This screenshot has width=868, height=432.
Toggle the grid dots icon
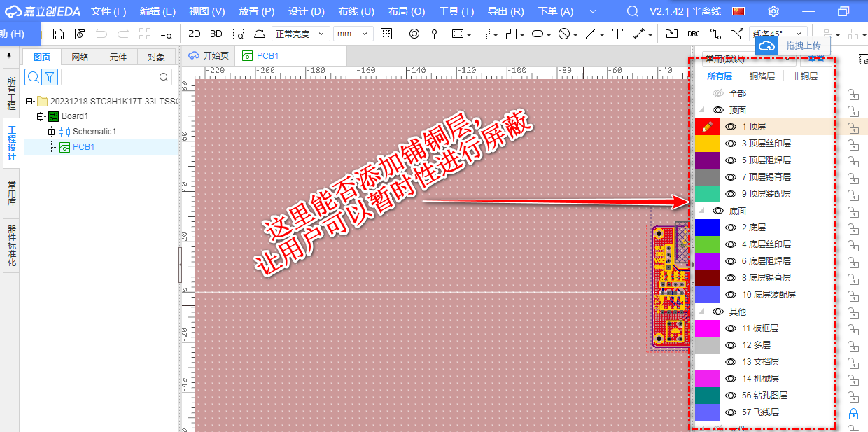click(x=386, y=34)
